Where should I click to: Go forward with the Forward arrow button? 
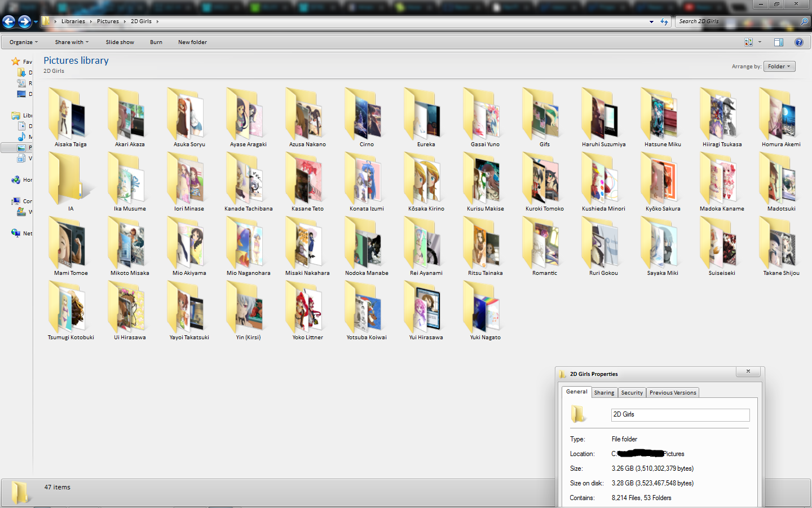pos(24,21)
